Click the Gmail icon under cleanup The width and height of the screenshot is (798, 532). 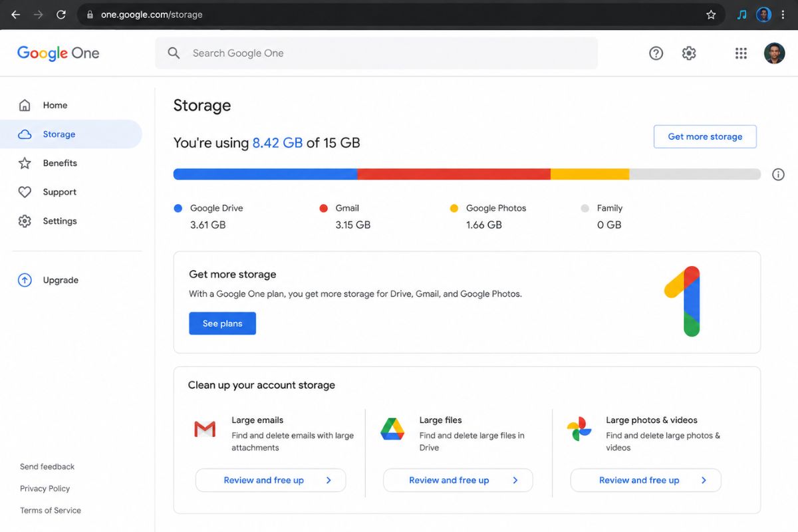click(205, 430)
